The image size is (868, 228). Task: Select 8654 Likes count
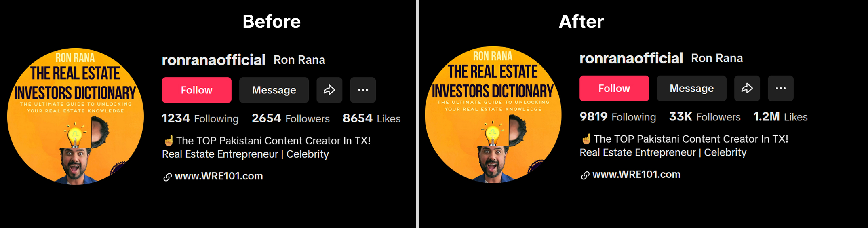371,118
